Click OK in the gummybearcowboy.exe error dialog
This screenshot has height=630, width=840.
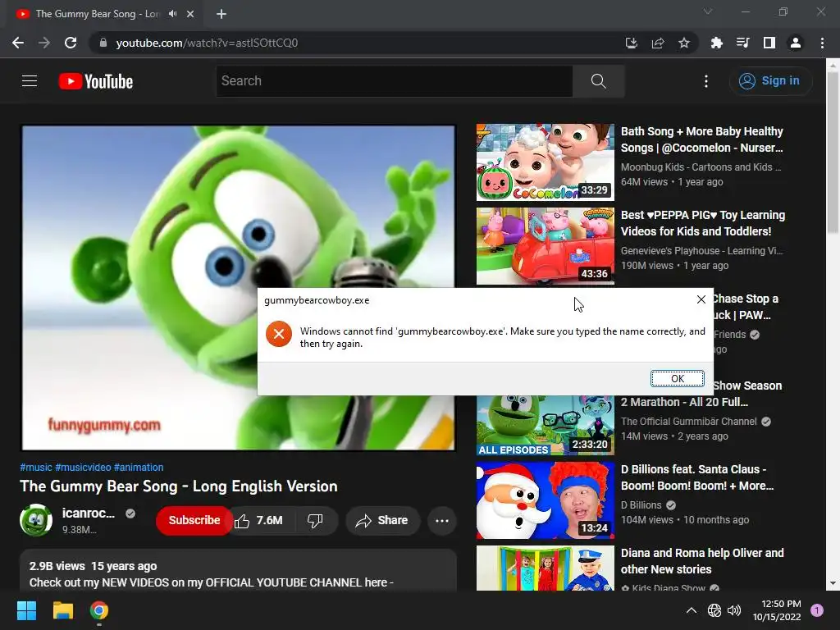tap(677, 379)
